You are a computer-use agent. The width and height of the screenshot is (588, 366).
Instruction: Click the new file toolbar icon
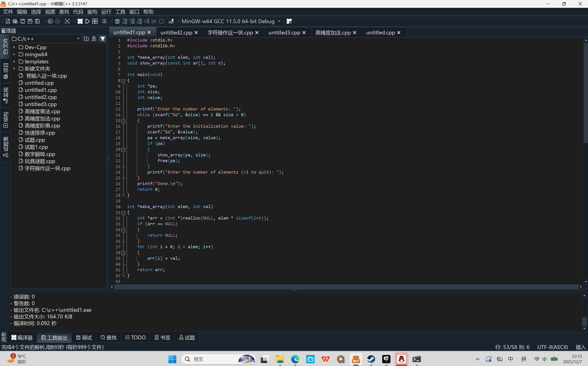8,21
